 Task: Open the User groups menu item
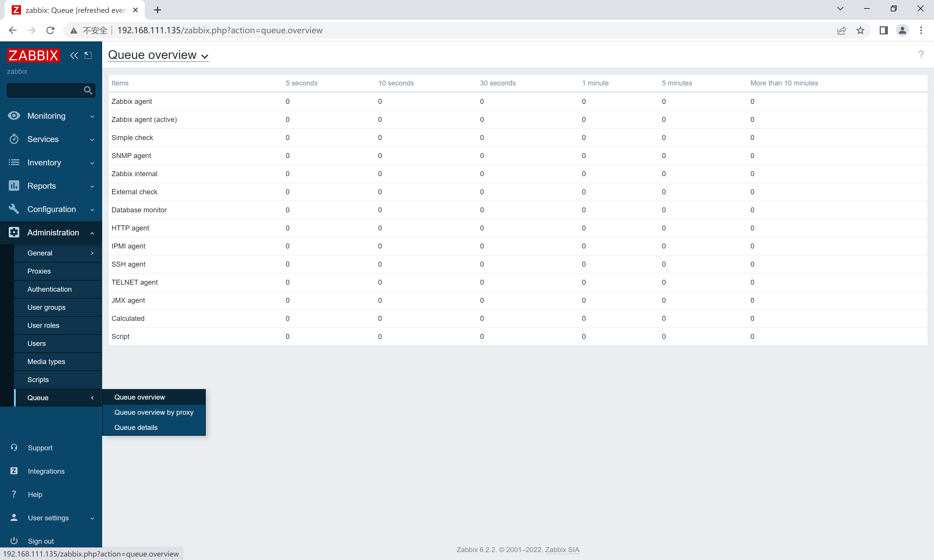click(58, 307)
